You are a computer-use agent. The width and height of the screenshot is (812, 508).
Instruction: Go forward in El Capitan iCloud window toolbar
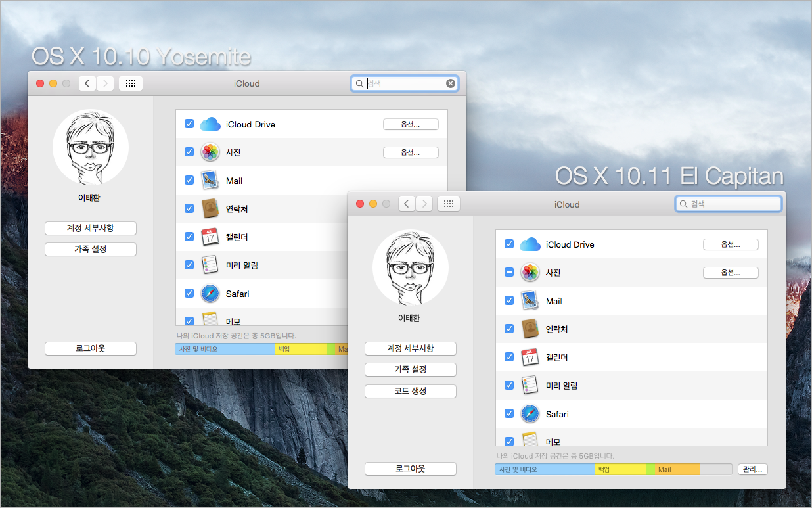425,204
